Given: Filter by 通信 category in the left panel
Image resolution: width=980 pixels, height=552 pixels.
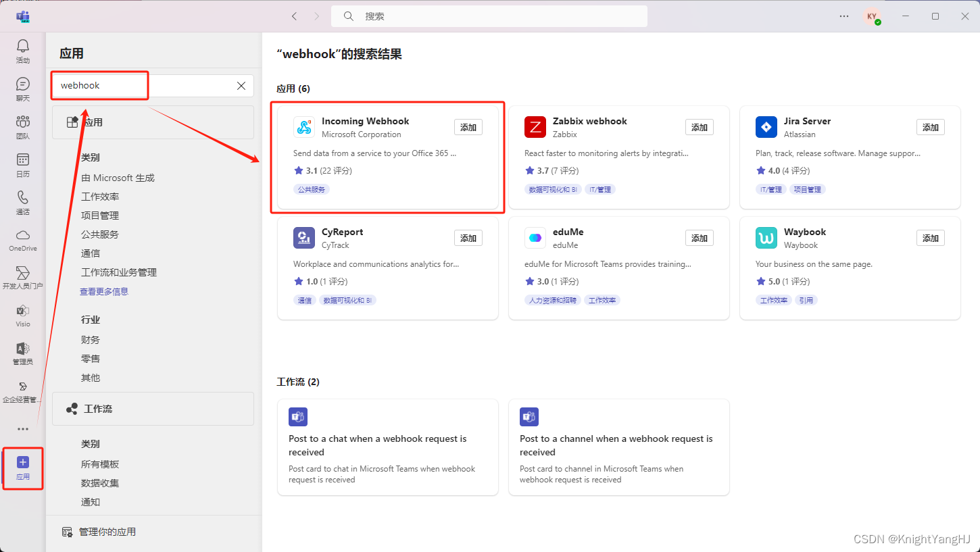Looking at the screenshot, I should point(91,253).
